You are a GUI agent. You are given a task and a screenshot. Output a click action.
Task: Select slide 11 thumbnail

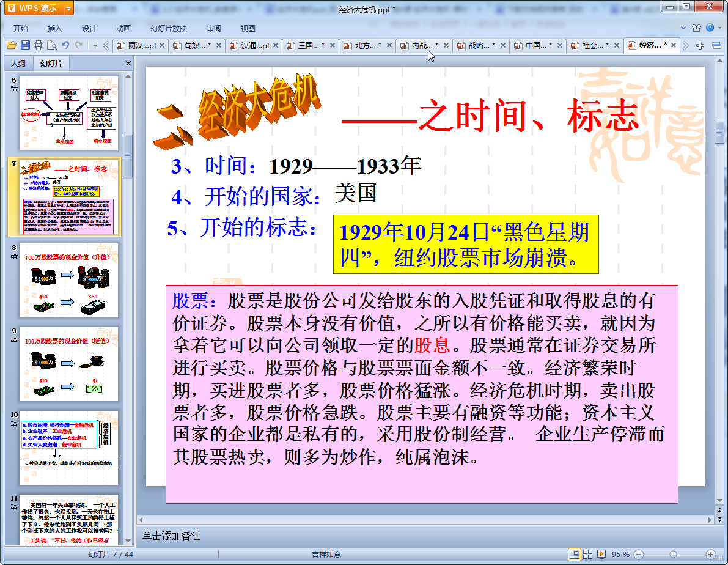point(68,520)
